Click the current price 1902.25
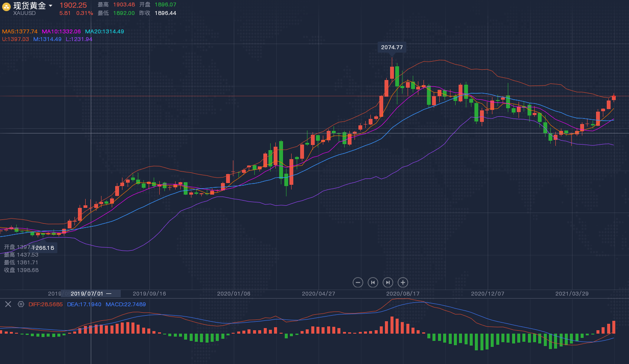The height and width of the screenshot is (364, 629). pyautogui.click(x=73, y=5)
